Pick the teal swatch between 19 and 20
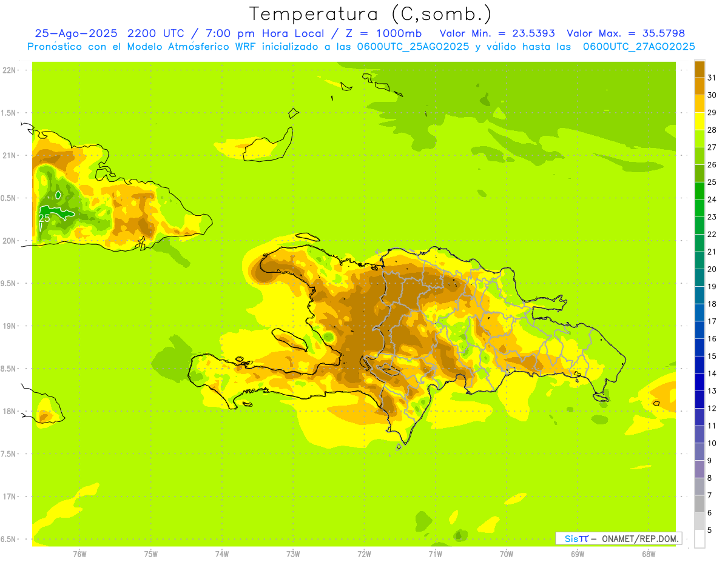This screenshot has width=728, height=562. pyautogui.click(x=699, y=278)
